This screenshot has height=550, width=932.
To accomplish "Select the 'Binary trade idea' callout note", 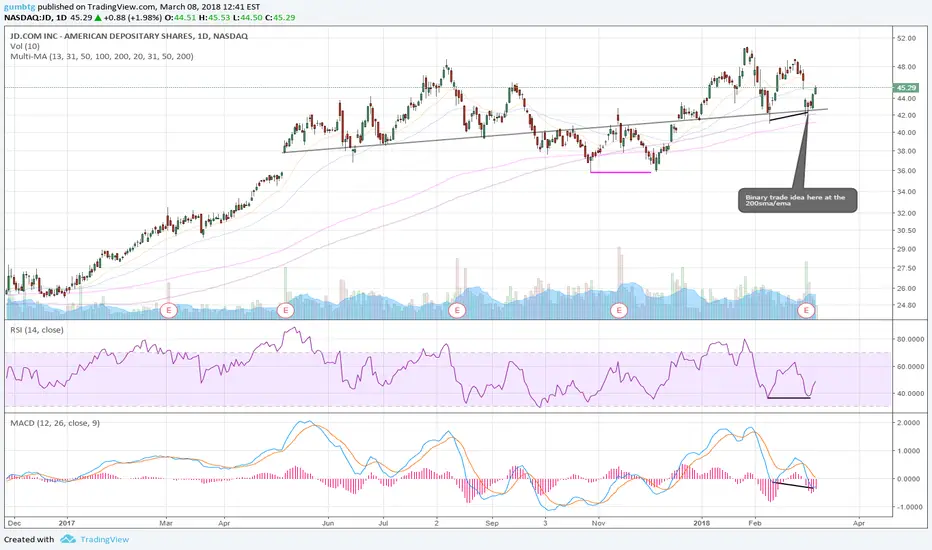I will (798, 200).
